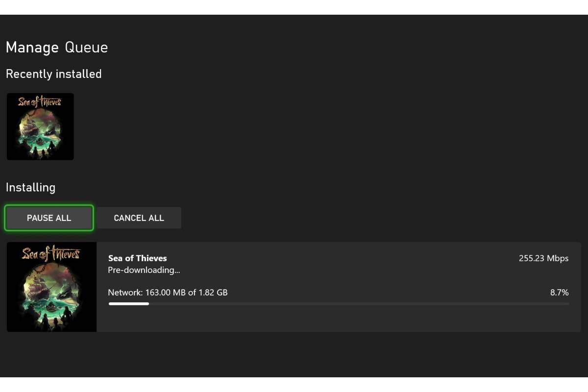Click the Installing section heading
The width and height of the screenshot is (588, 392).
click(30, 188)
